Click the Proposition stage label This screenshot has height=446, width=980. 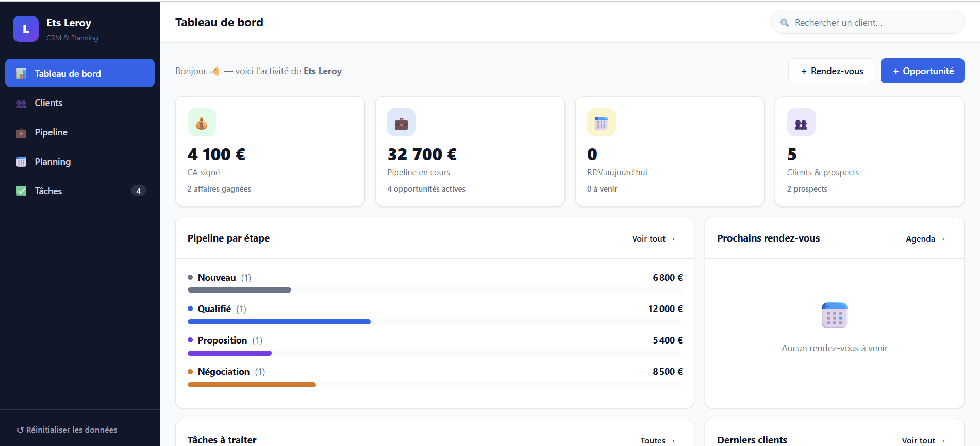coord(223,340)
